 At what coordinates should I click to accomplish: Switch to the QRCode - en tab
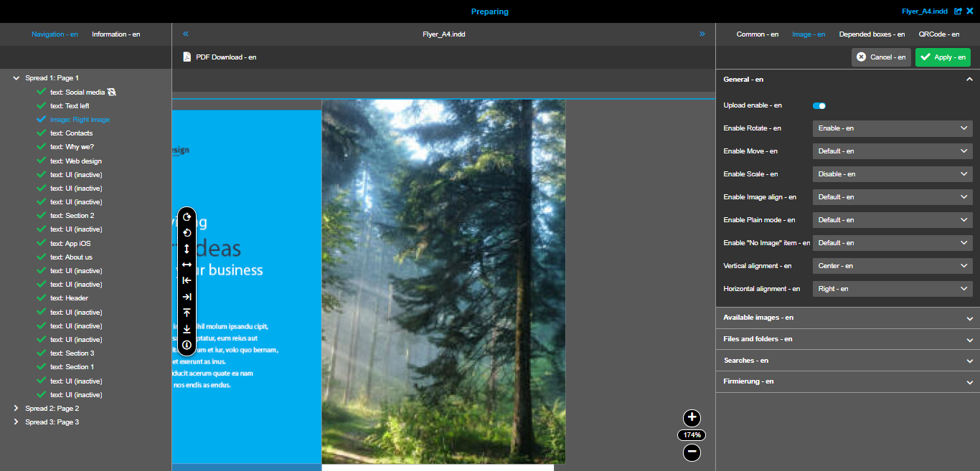(938, 34)
